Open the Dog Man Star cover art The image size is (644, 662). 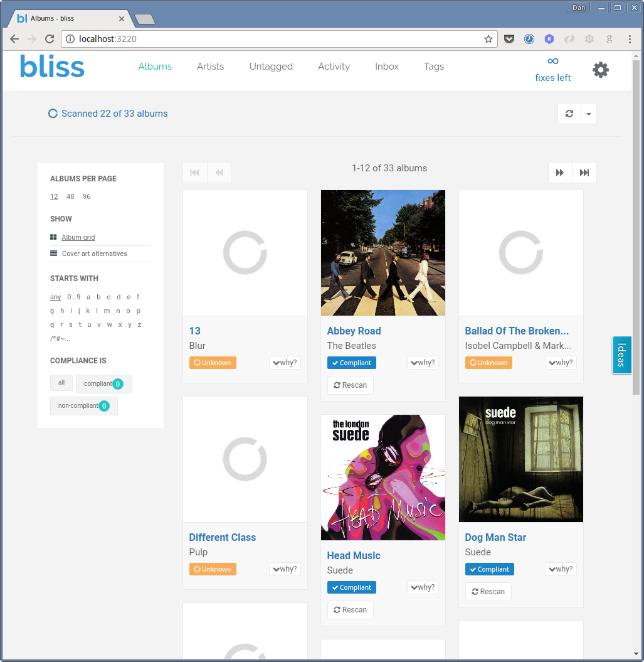521,459
